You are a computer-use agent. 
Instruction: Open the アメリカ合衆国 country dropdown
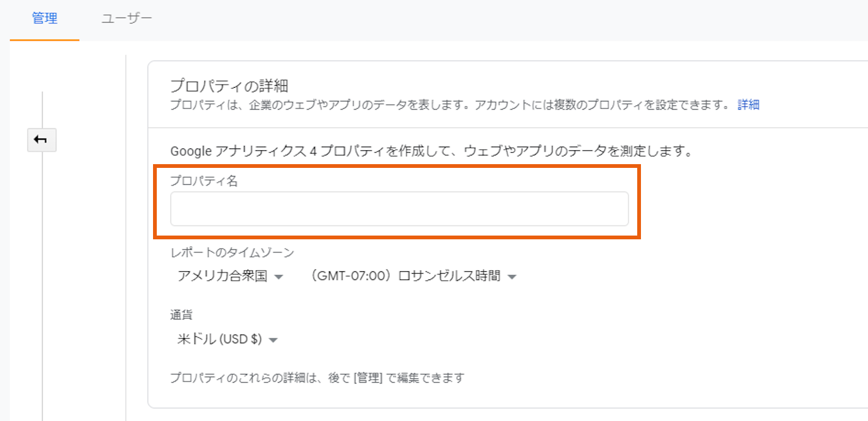click(230, 276)
